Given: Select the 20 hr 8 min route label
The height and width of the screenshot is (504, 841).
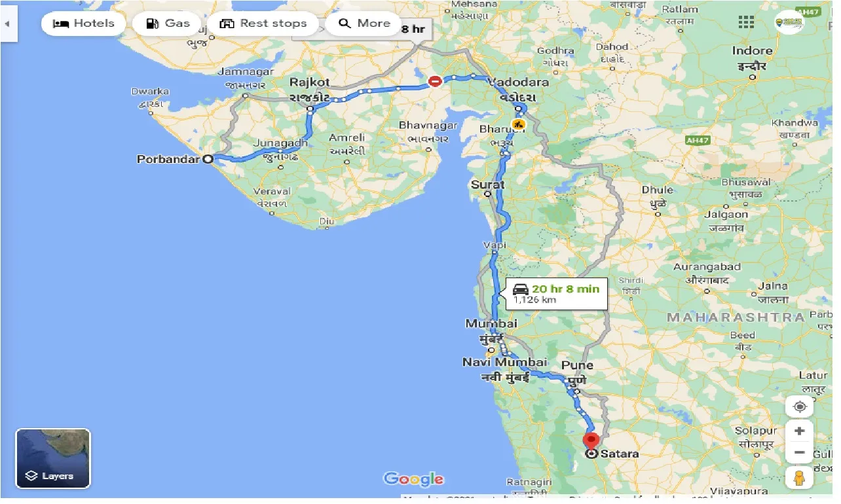Looking at the screenshot, I should [x=555, y=294].
